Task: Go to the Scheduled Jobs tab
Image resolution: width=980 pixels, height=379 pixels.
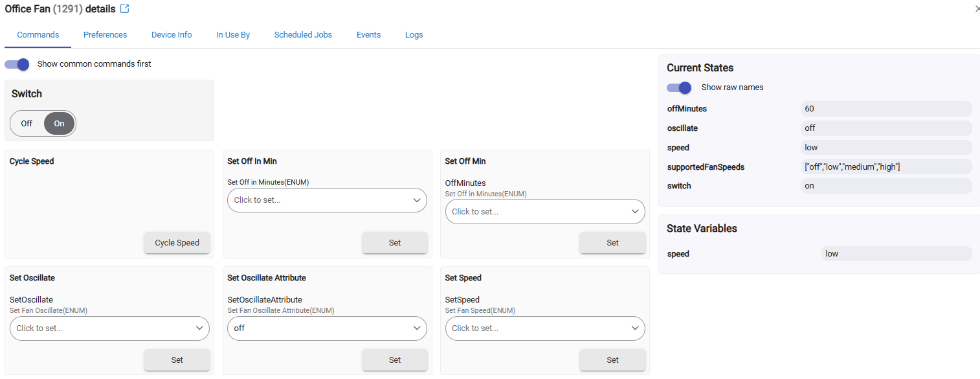Action: (x=303, y=35)
